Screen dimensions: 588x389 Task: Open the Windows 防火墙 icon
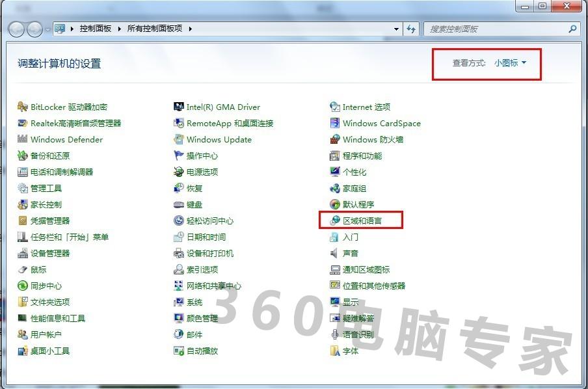tap(334, 139)
